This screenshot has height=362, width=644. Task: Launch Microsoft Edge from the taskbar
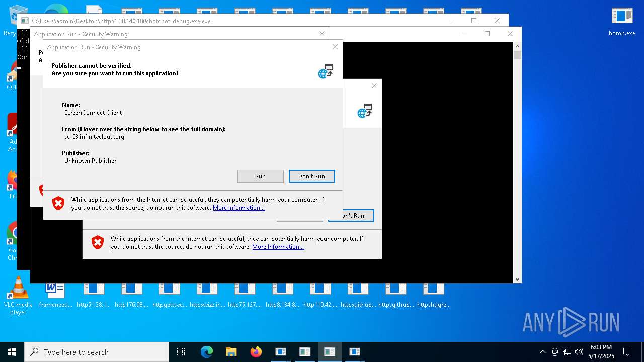click(x=207, y=352)
